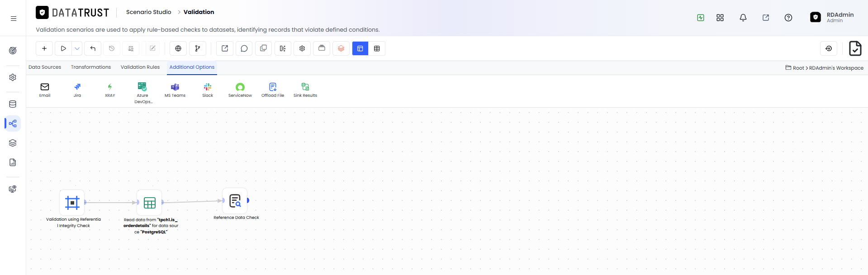
Task: Open the active scenario flow sidebar icon
Action: tap(13, 123)
